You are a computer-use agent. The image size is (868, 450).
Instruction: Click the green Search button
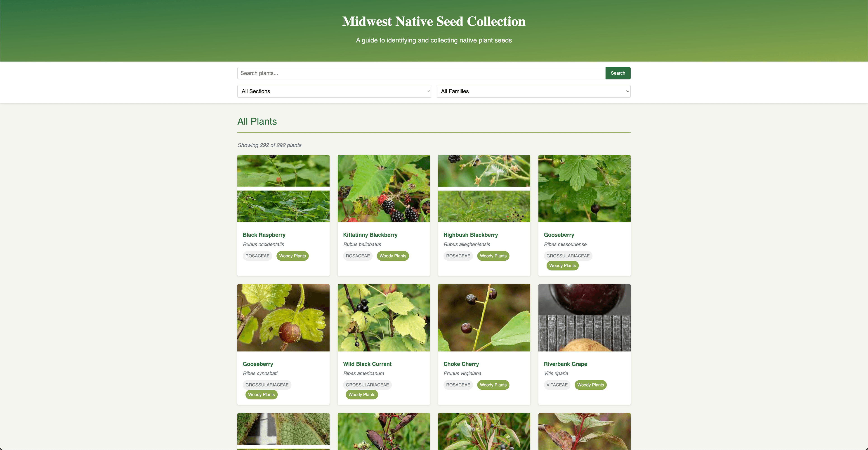pos(618,73)
